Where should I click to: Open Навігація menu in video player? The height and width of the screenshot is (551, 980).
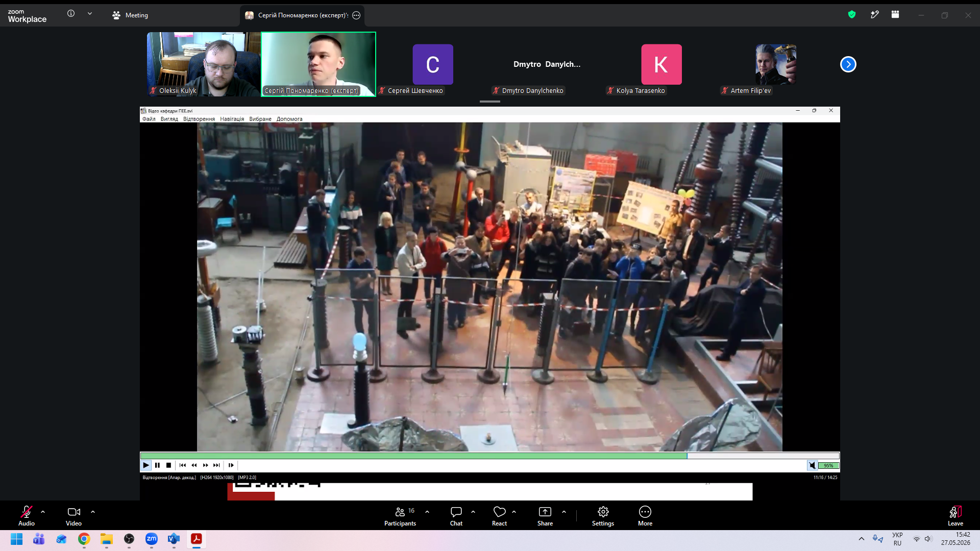(232, 119)
